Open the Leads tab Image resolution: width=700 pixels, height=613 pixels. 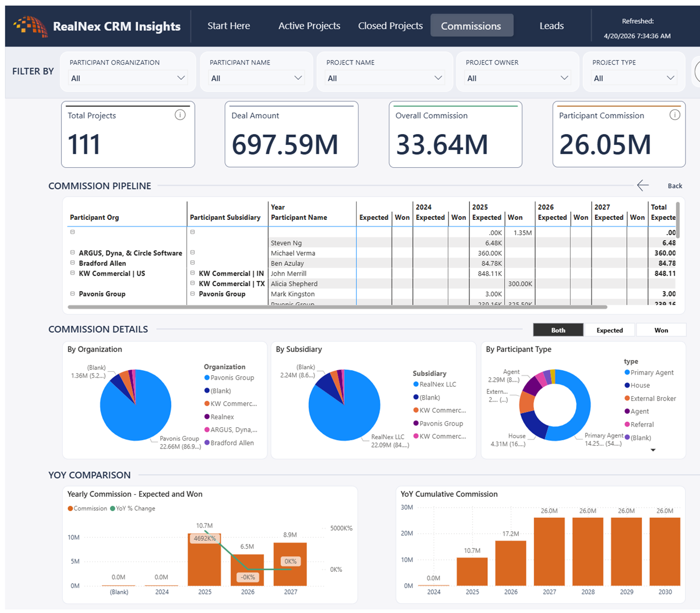551,26
